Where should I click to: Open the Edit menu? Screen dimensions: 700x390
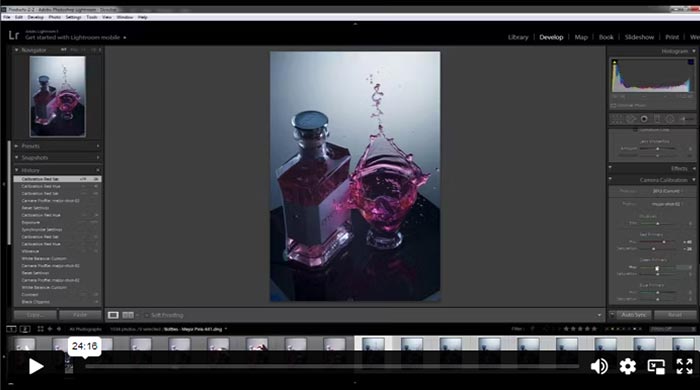pyautogui.click(x=19, y=17)
